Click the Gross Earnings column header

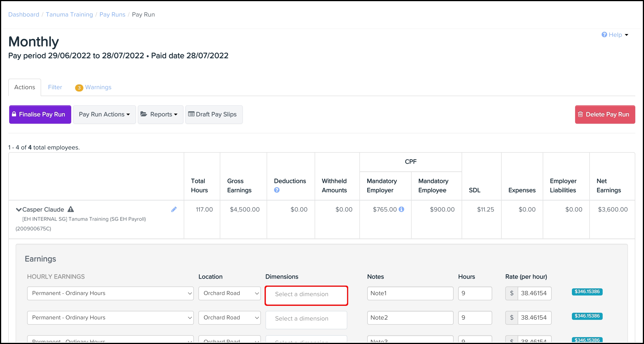tap(239, 186)
